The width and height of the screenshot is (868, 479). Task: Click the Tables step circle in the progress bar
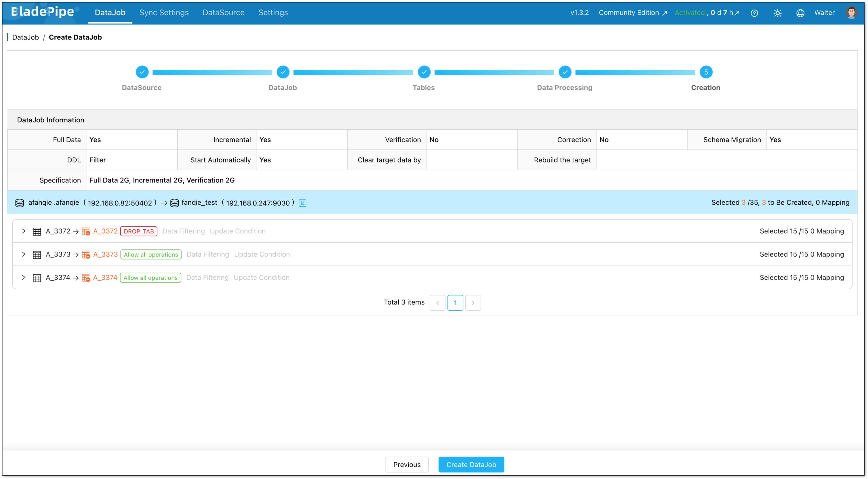[424, 72]
